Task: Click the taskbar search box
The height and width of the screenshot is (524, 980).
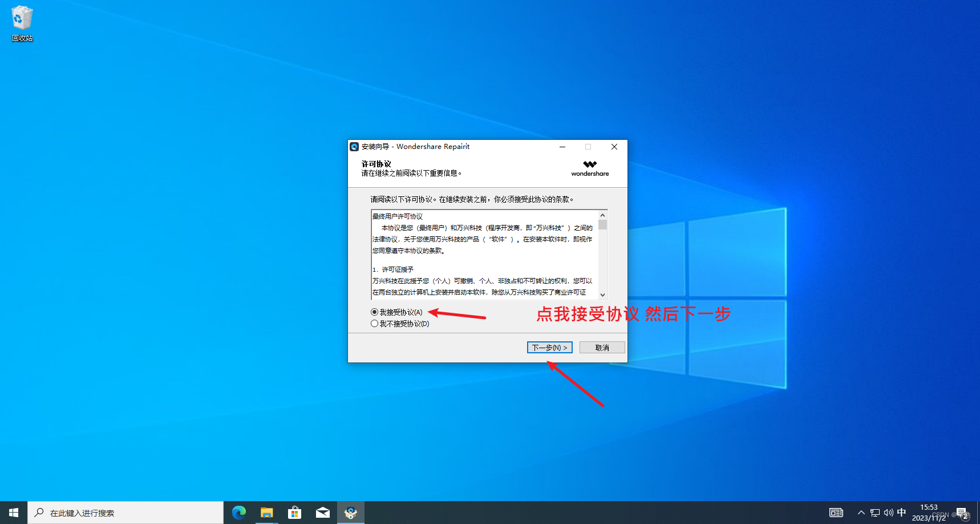Action: [125, 513]
